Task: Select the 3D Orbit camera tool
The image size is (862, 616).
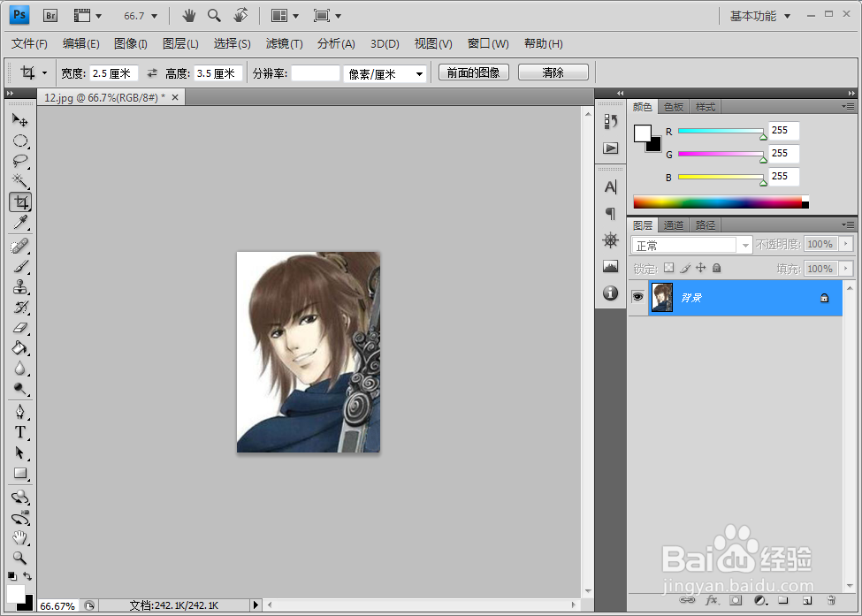Action: coord(20,518)
